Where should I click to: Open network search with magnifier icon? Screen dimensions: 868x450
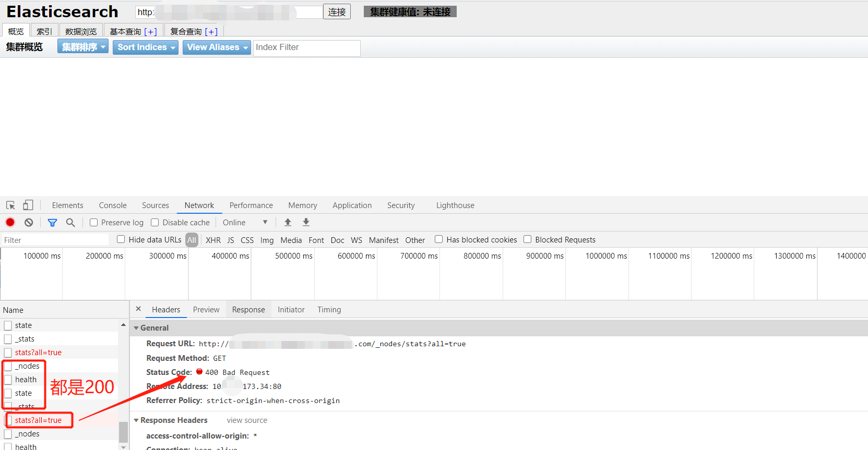70,223
